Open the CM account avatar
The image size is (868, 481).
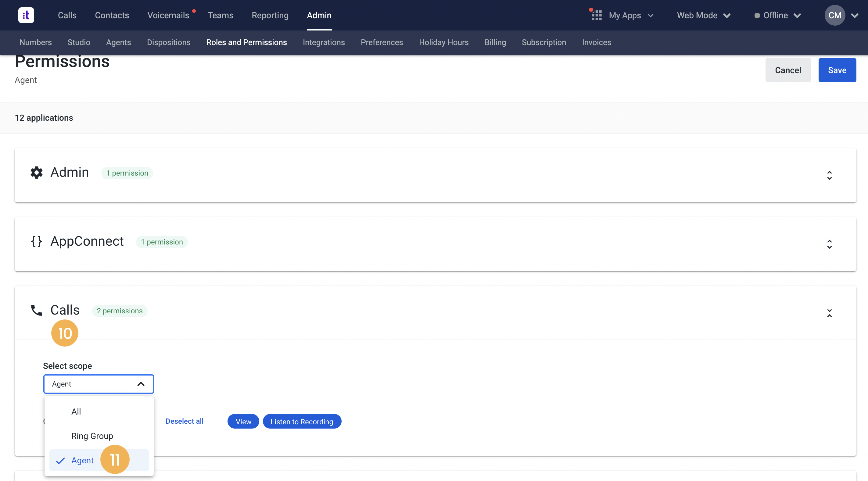point(835,15)
